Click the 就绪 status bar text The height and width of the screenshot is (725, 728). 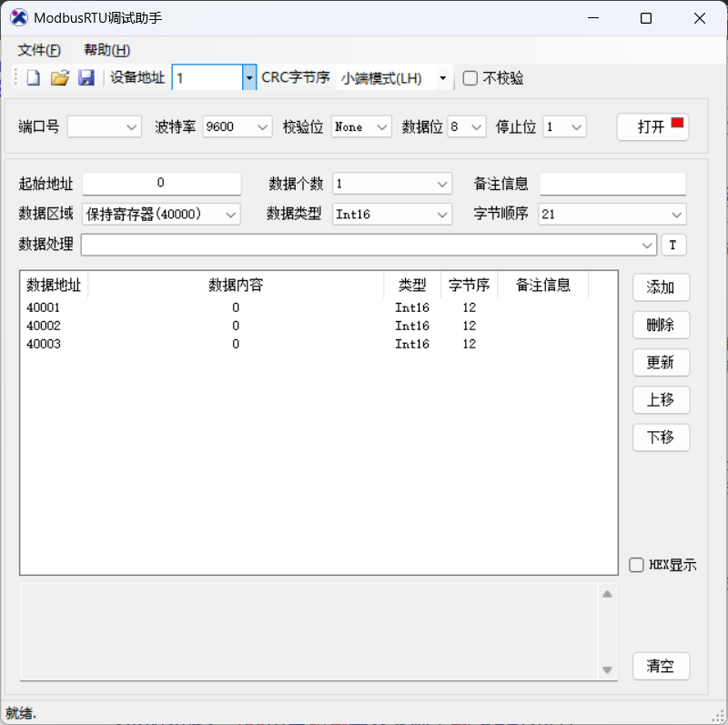20,713
